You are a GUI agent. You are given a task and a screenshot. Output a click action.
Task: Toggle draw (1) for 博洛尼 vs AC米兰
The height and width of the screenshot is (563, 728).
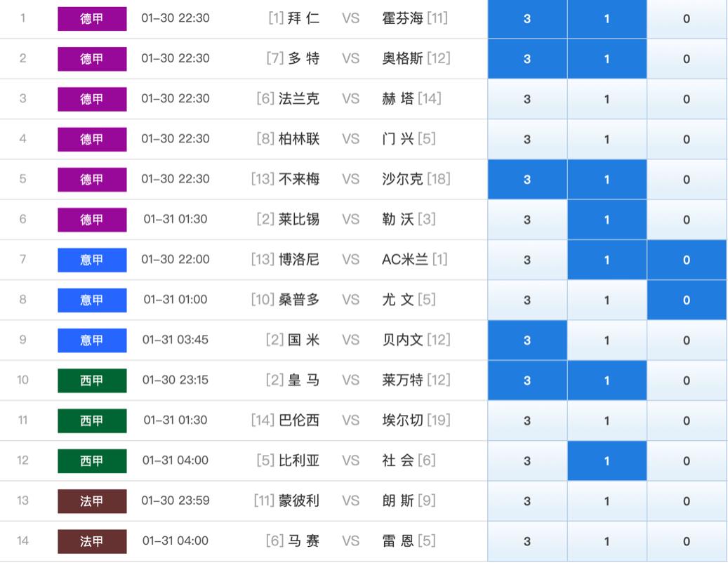tap(607, 260)
